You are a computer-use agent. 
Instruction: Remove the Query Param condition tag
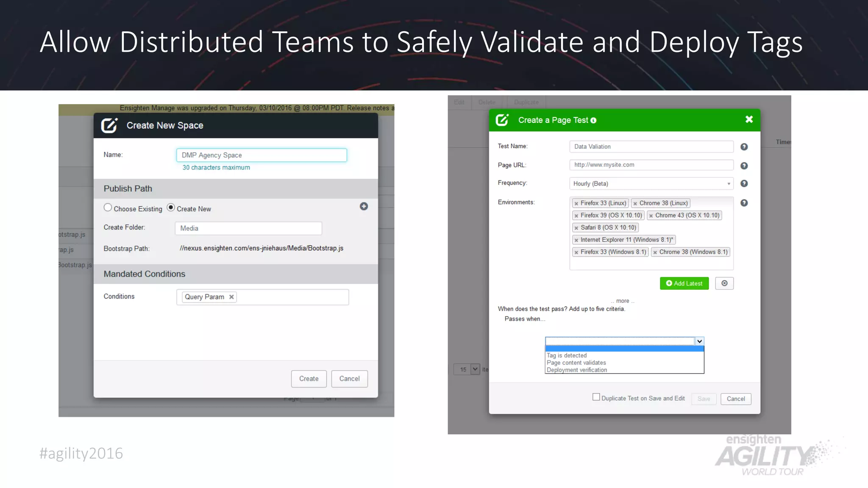231,297
